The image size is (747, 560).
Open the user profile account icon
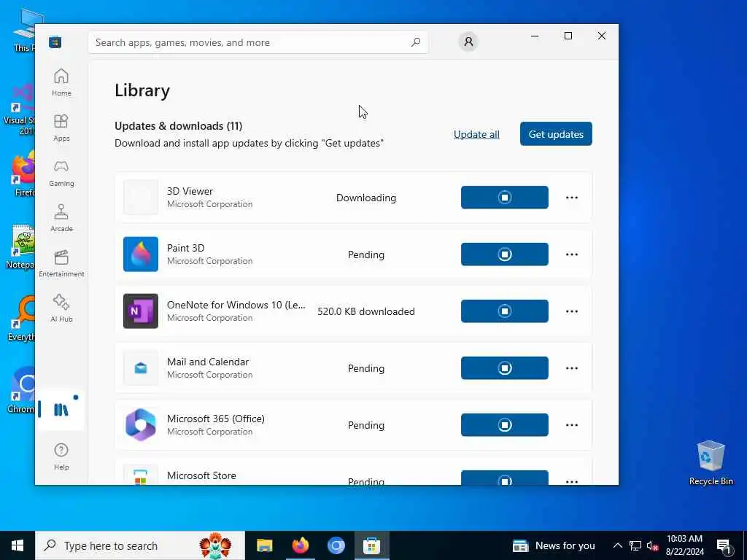click(468, 42)
